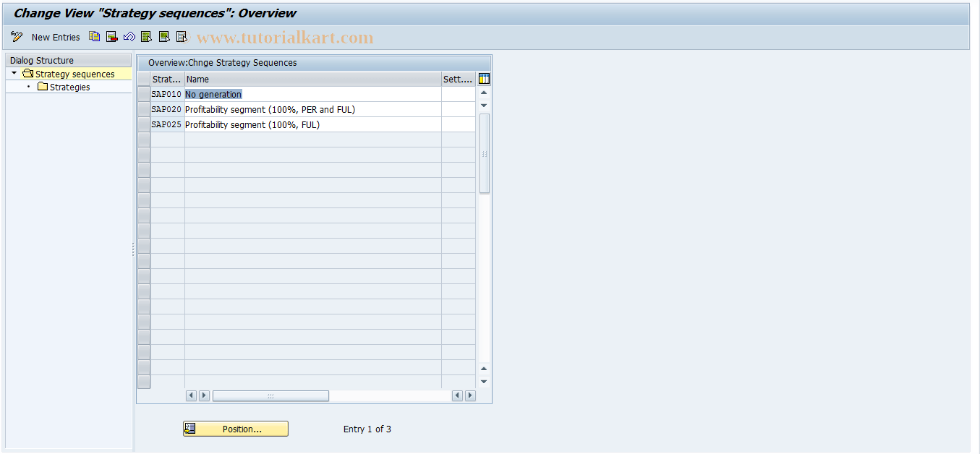Collapse the Strategy sequences tree node
The height and width of the screenshot is (454, 980).
(13, 73)
